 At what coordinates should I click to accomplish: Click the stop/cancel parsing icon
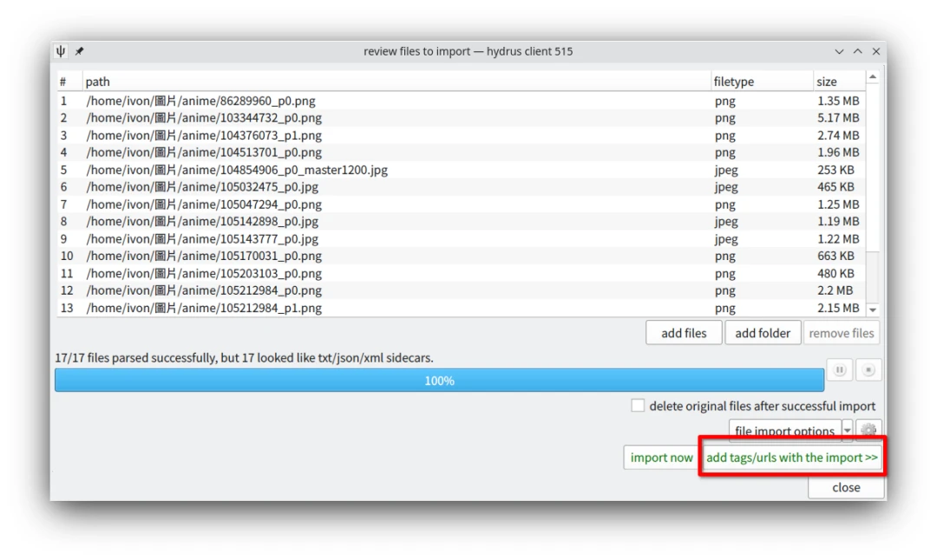pos(868,370)
